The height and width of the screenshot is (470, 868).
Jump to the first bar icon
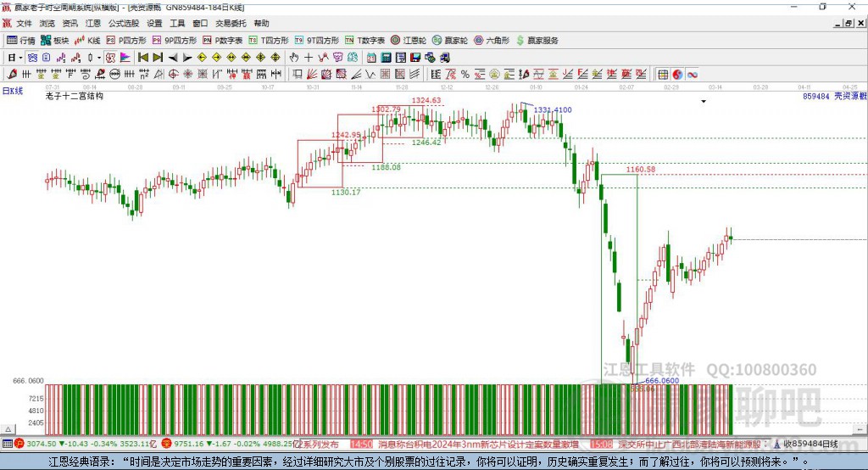pyautogui.click(x=142, y=57)
